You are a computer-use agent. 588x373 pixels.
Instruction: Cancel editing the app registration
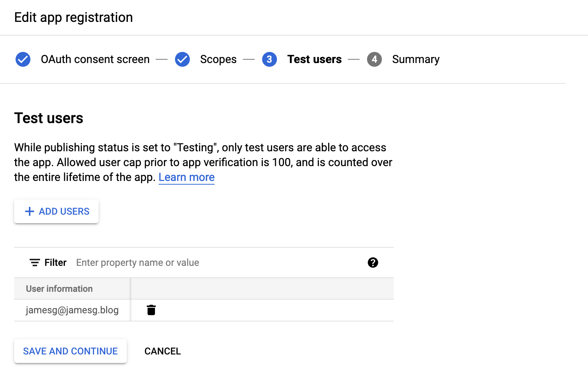pyautogui.click(x=162, y=351)
